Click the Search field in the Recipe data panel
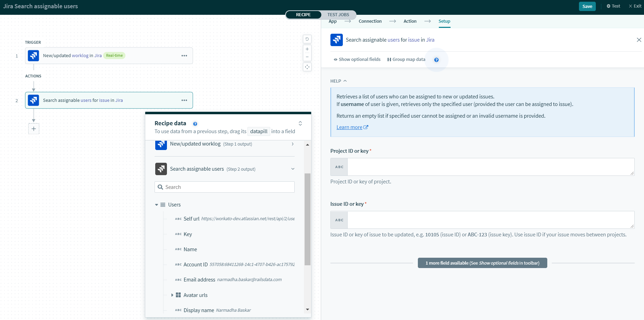Image resolution: width=644 pixels, height=320 pixels. point(224,187)
